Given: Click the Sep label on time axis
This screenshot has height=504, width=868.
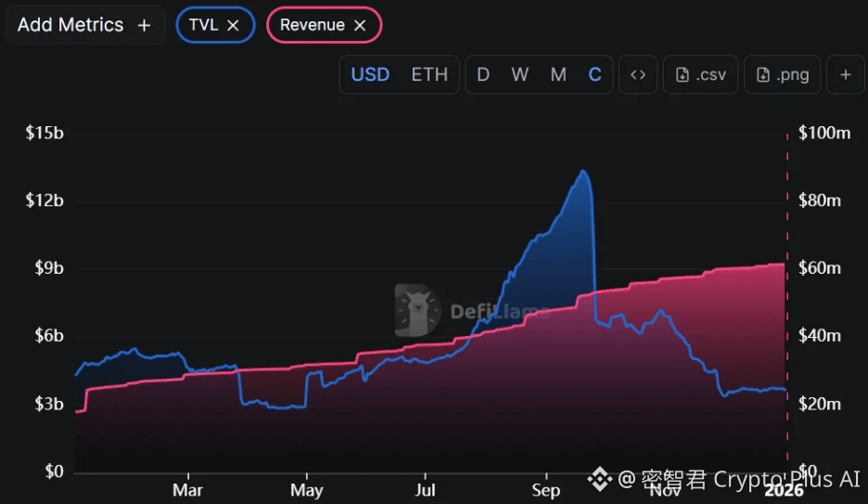Looking at the screenshot, I should (546, 490).
